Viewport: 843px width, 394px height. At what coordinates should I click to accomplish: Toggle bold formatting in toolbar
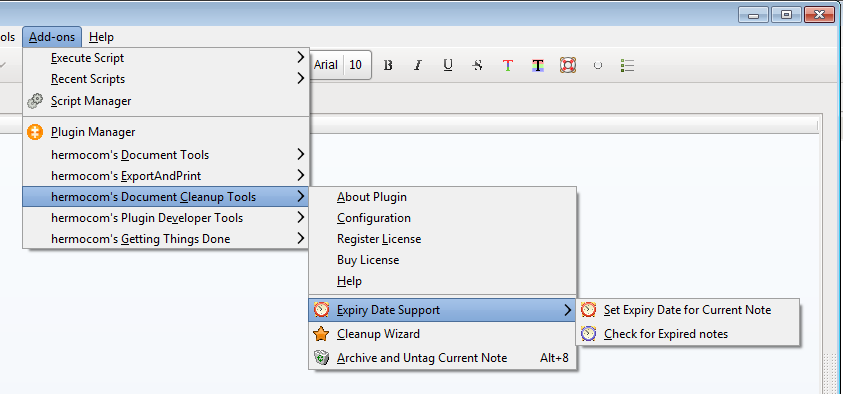[x=388, y=66]
